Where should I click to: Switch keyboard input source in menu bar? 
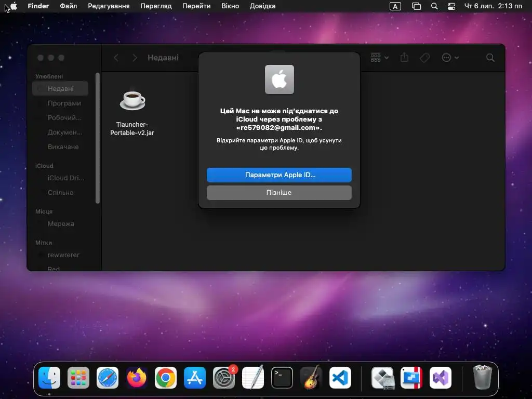(395, 6)
